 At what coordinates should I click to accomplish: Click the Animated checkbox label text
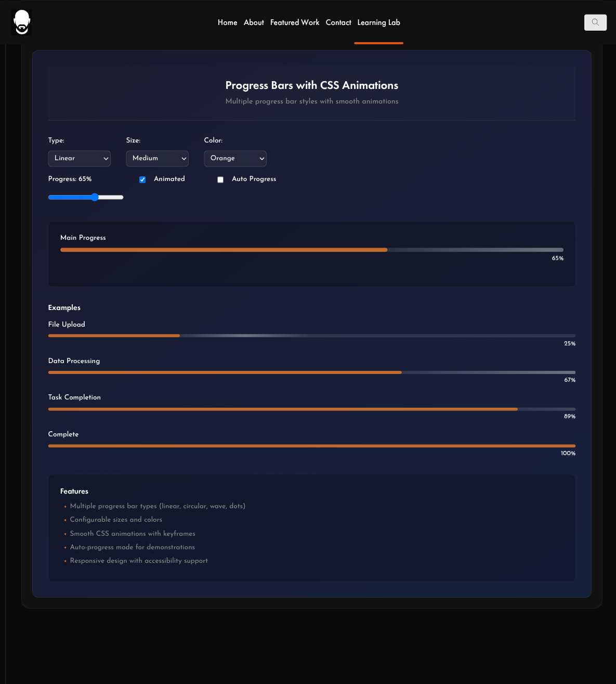169,179
